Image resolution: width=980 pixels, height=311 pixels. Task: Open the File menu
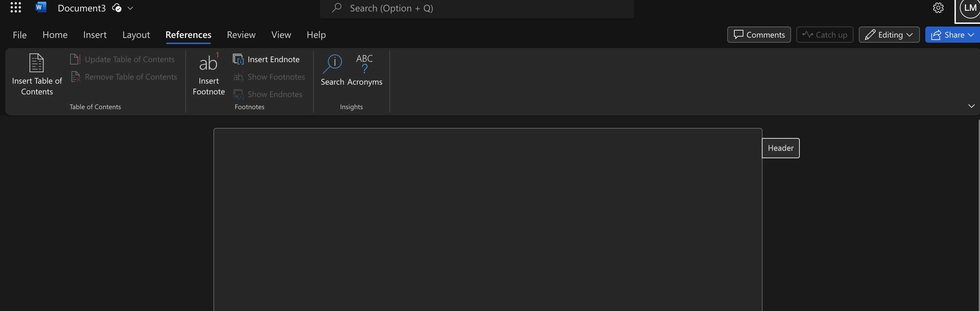coord(20,35)
